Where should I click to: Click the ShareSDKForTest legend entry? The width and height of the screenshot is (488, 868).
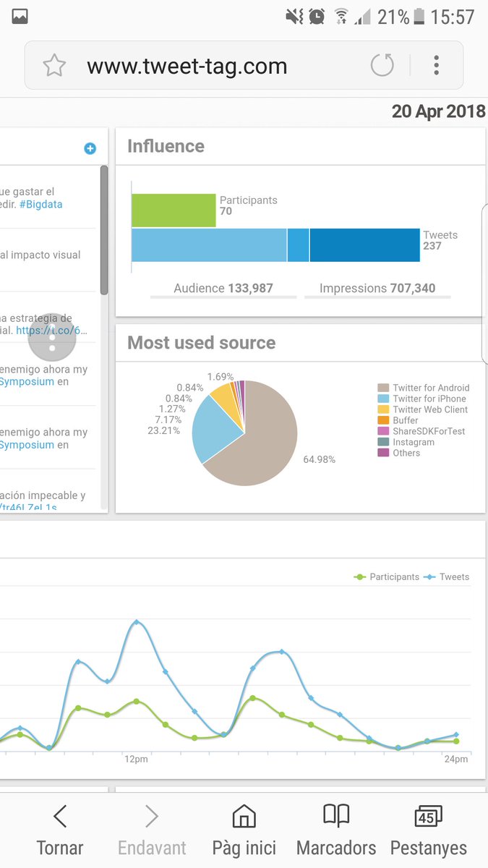coord(421,431)
